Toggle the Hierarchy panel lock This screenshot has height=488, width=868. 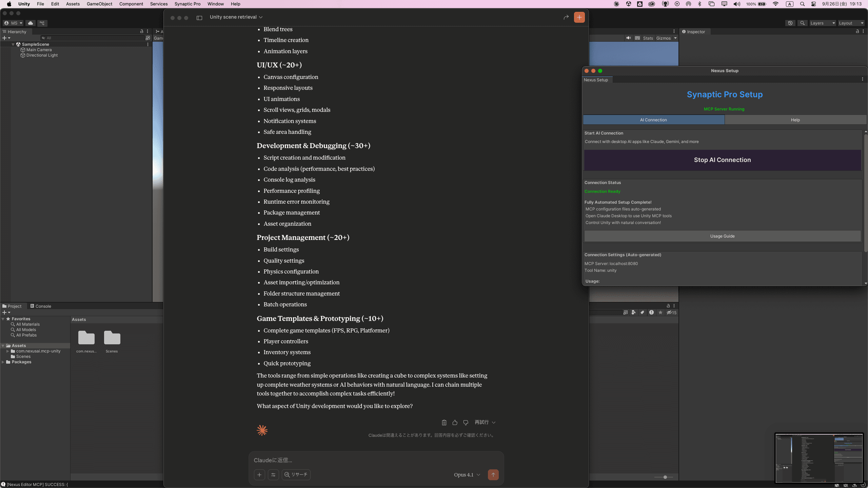(x=142, y=31)
